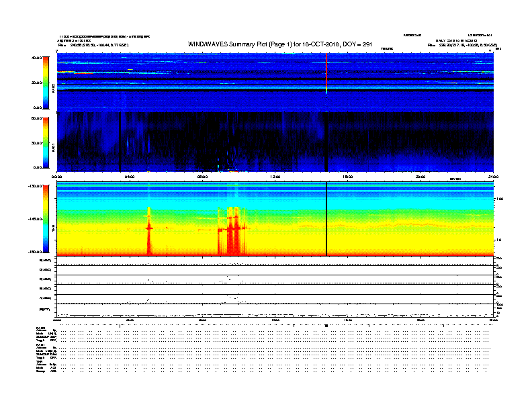The height and width of the screenshot is (411, 532).
Task: Click the black data-gap line near 03:30 in RAD1
Action: point(120,142)
